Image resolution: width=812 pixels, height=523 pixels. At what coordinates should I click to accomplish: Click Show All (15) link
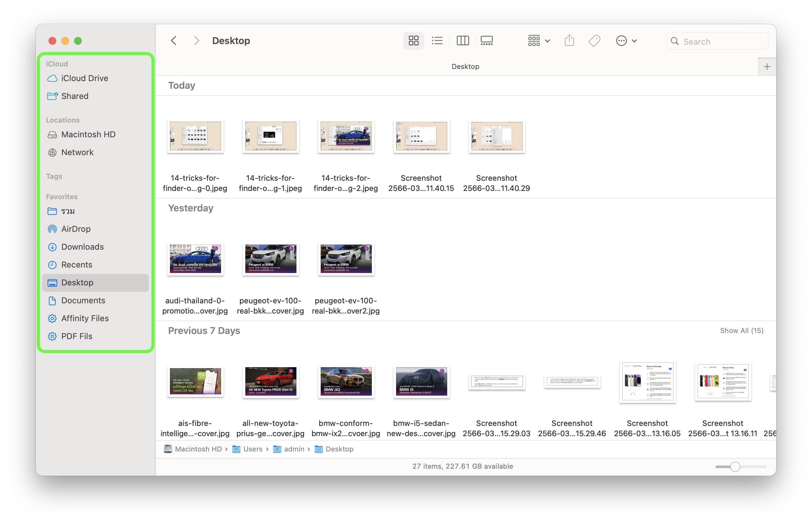(741, 330)
